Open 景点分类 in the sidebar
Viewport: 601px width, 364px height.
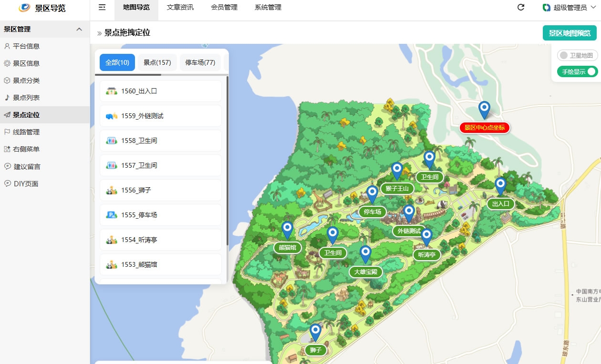coord(45,81)
